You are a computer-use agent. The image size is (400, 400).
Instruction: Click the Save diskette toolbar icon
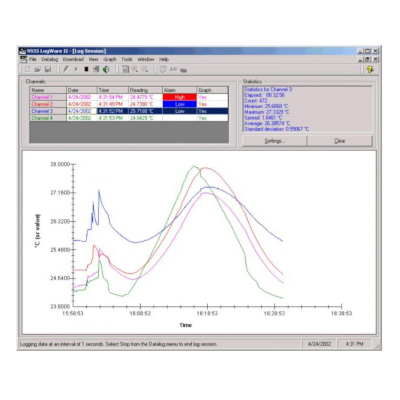tap(48, 69)
